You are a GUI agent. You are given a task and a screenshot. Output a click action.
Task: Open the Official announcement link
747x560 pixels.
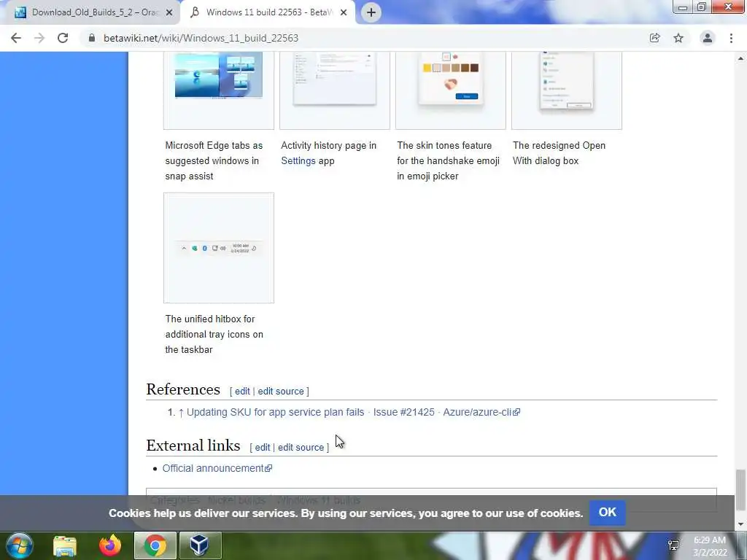click(x=217, y=469)
